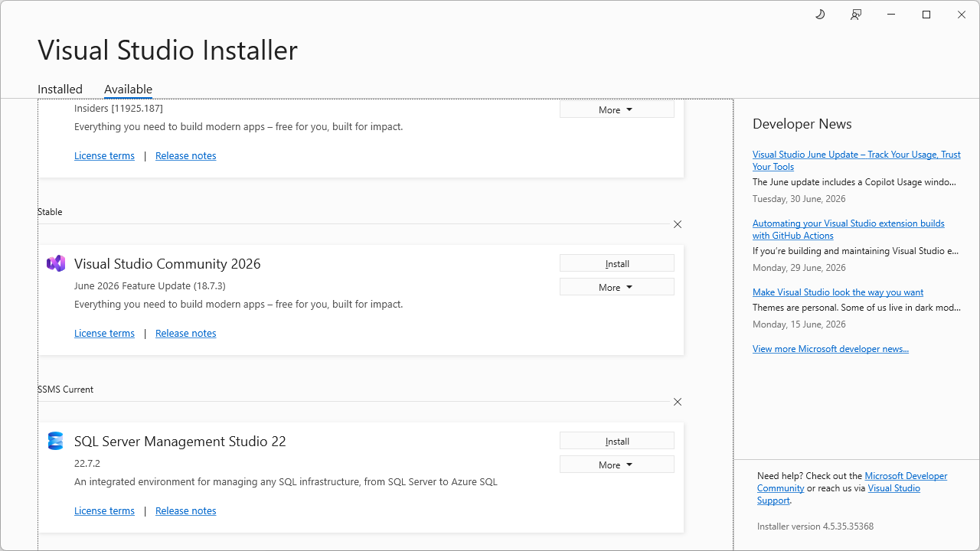The image size is (980, 551).
Task: Click the Stable channel heading
Action: (50, 211)
